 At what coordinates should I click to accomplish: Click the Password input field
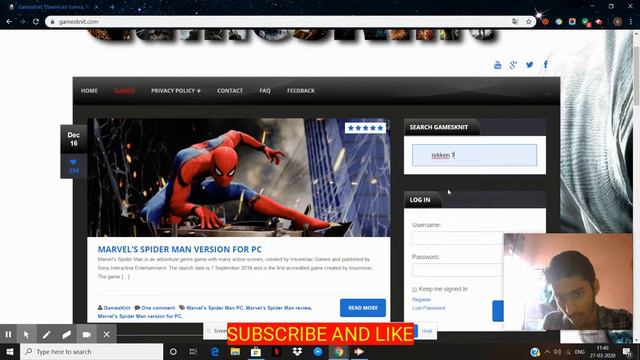pos(457,270)
